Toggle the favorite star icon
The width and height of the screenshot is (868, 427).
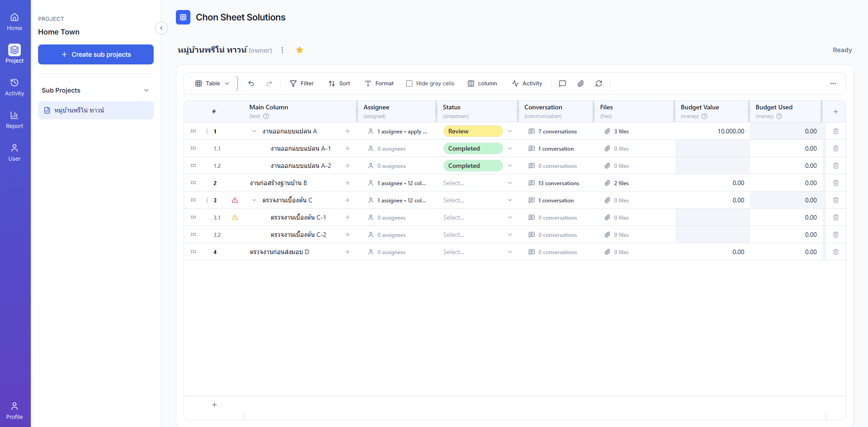(300, 50)
